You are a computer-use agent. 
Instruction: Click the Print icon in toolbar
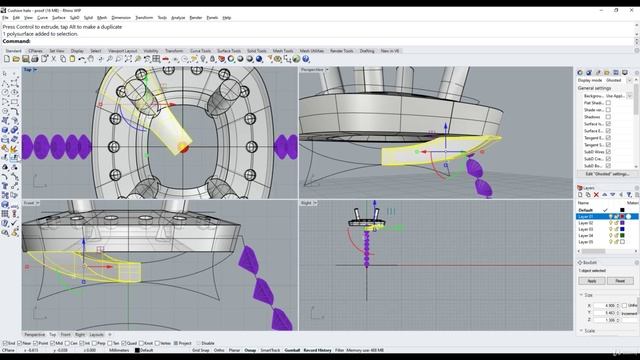(x=35, y=59)
